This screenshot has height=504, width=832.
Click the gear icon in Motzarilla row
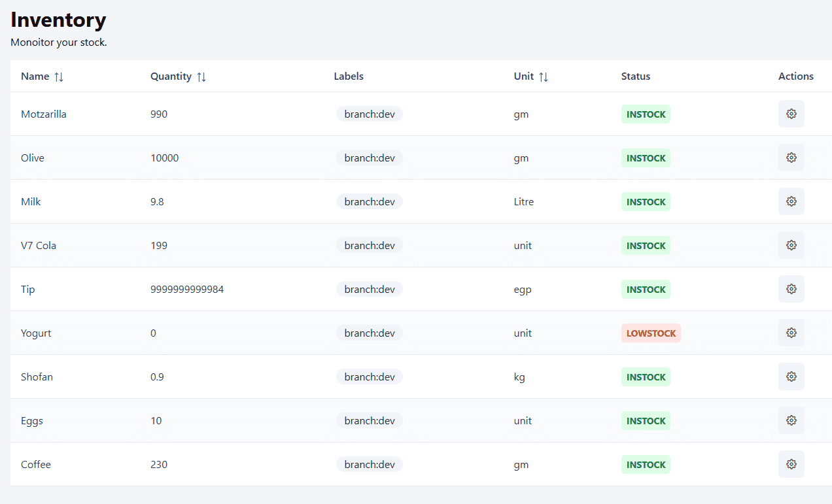pos(791,114)
